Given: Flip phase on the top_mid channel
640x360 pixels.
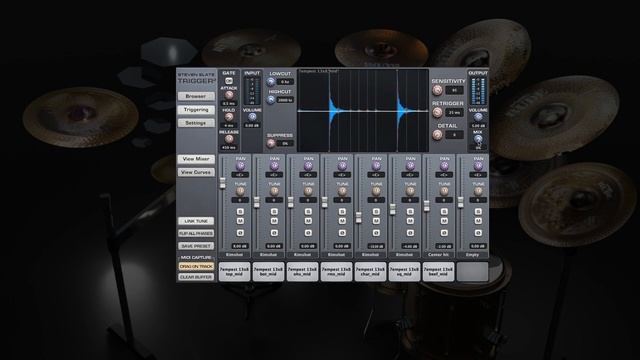Looking at the screenshot, I should click(x=240, y=233).
